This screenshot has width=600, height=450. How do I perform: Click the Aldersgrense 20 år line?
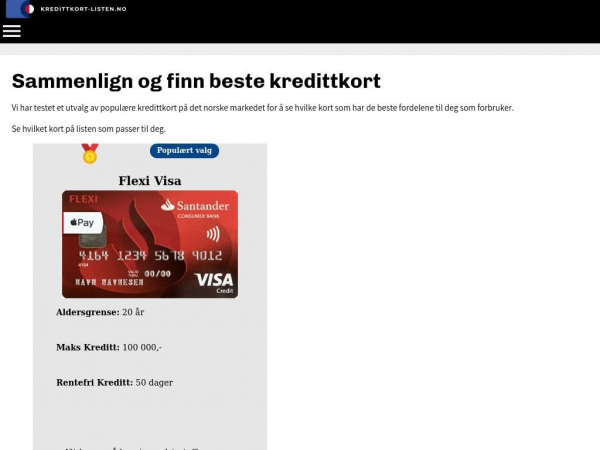pyautogui.click(x=100, y=312)
